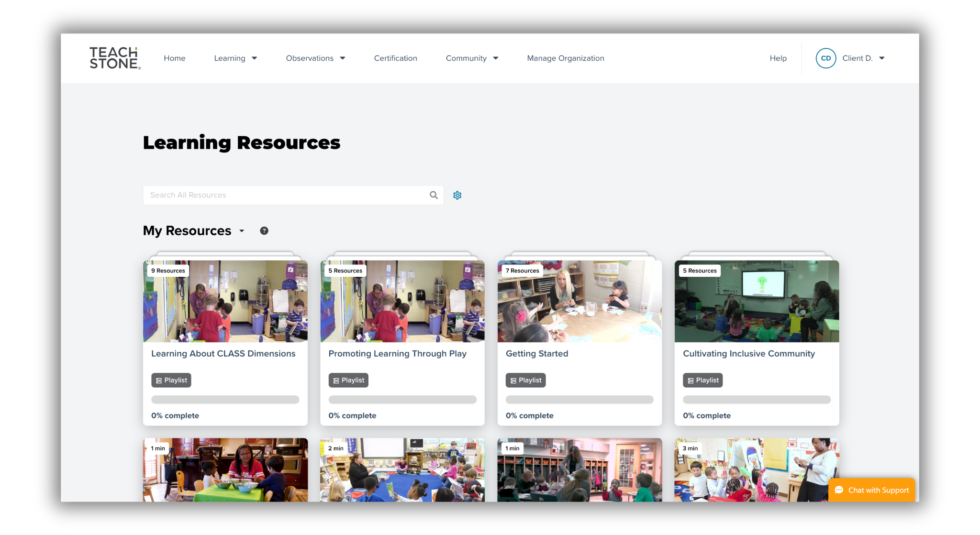Go to the Certification page
The height and width of the screenshot is (535, 980).
pyautogui.click(x=395, y=58)
